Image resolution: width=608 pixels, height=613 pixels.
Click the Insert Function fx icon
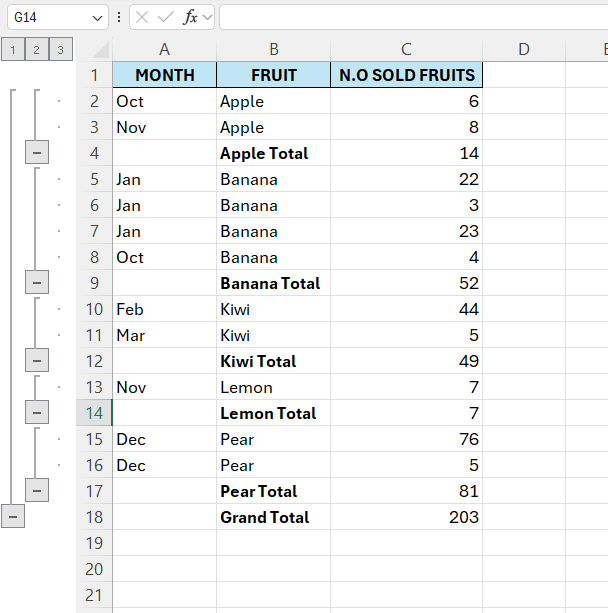click(190, 17)
